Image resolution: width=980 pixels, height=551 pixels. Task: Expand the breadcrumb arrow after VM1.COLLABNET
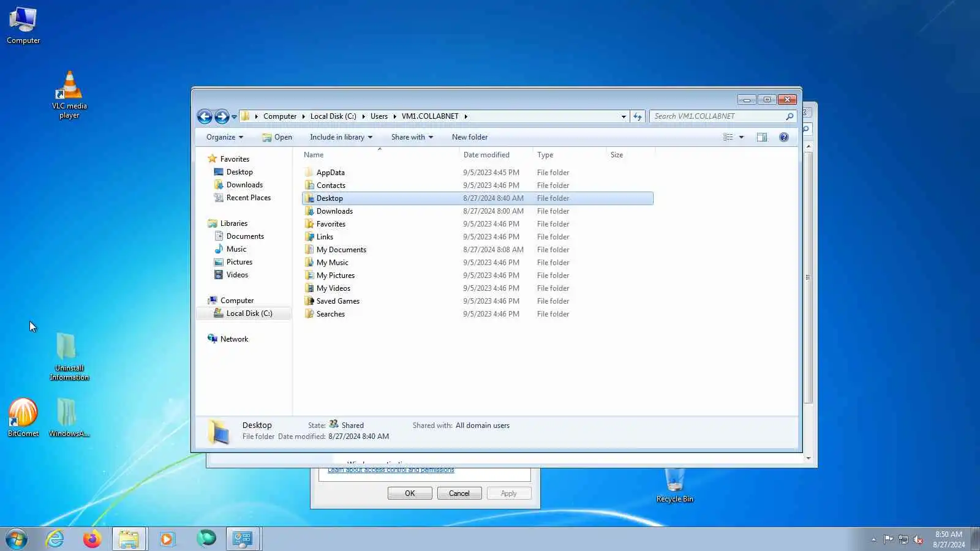466,116
